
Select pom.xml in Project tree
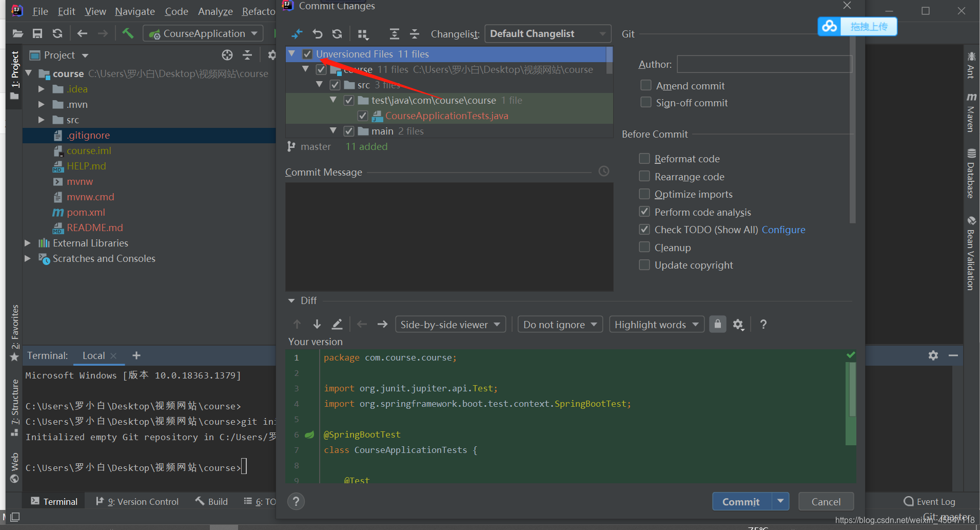click(86, 212)
